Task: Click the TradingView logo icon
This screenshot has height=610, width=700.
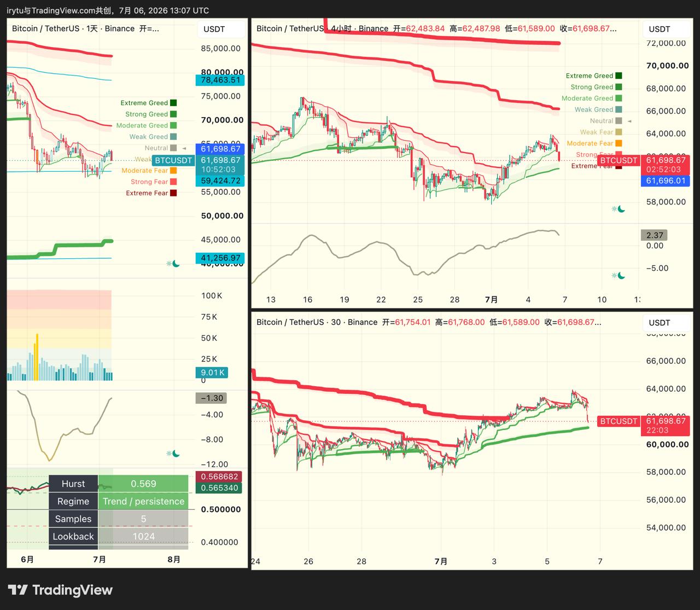Action: click(17, 590)
